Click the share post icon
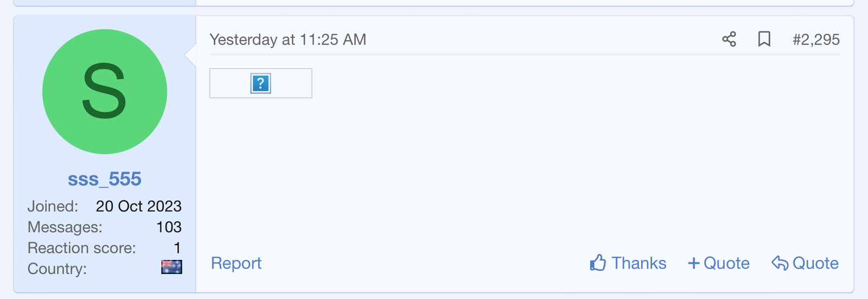The image size is (868, 299). point(729,39)
